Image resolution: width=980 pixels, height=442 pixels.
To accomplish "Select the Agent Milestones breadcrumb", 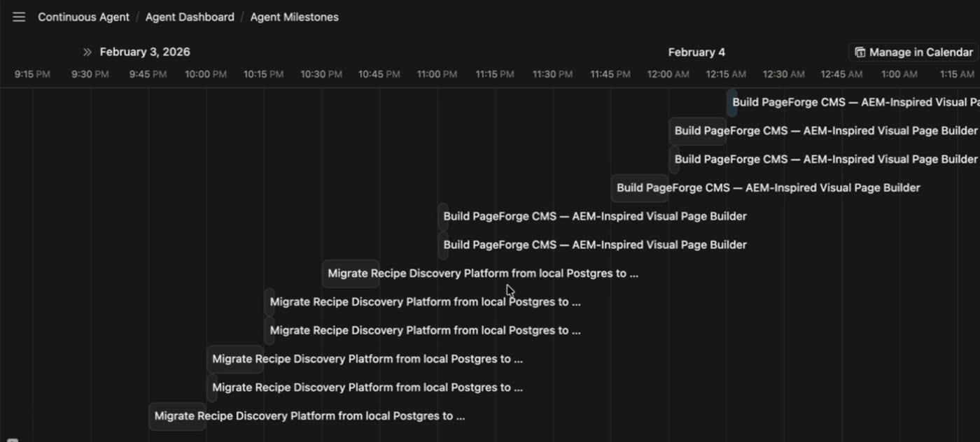I will coord(294,17).
